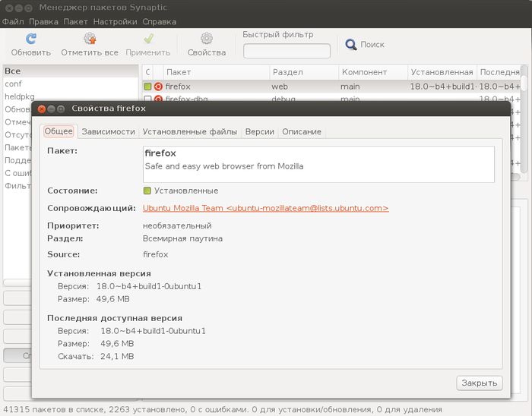Click the Обновить reload icon

[x=31, y=39]
